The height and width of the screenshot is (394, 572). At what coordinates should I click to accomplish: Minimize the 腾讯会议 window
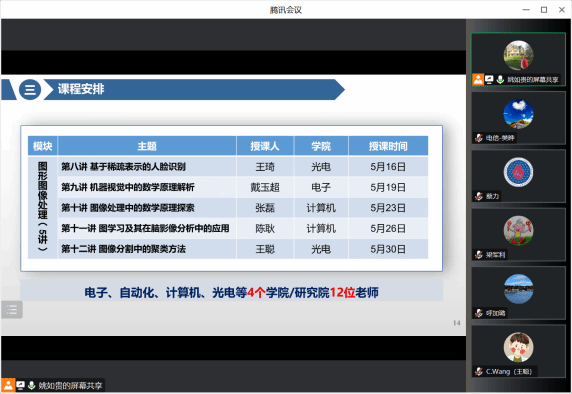tap(526, 10)
